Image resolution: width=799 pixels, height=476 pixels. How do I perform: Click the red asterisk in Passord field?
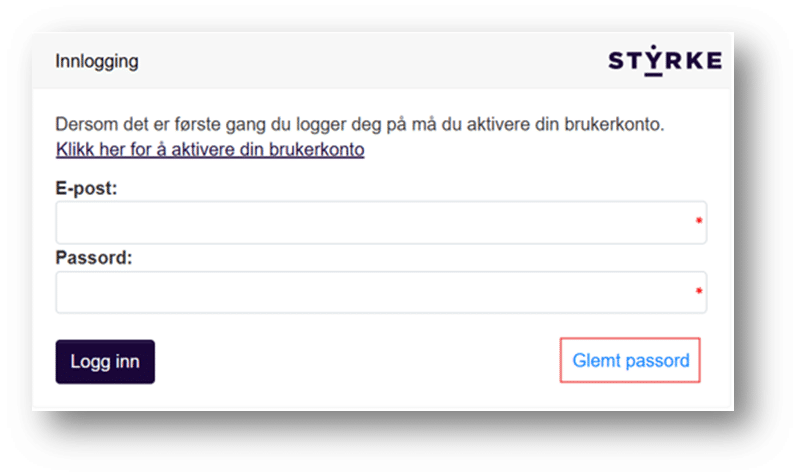699,292
